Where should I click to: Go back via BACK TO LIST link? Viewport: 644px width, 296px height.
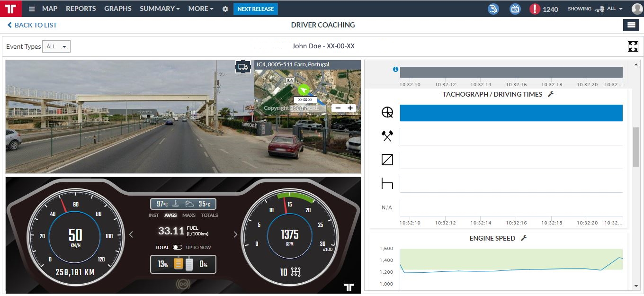click(32, 25)
